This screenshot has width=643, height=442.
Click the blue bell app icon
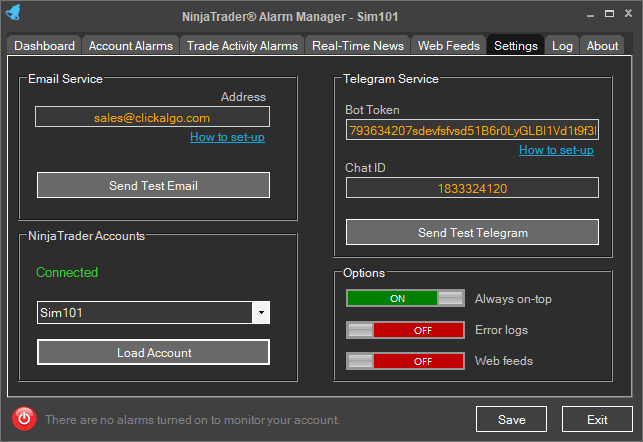click(x=14, y=12)
